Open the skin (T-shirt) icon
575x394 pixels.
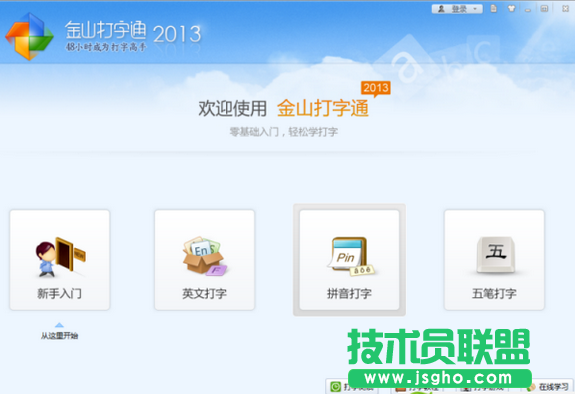tap(511, 8)
